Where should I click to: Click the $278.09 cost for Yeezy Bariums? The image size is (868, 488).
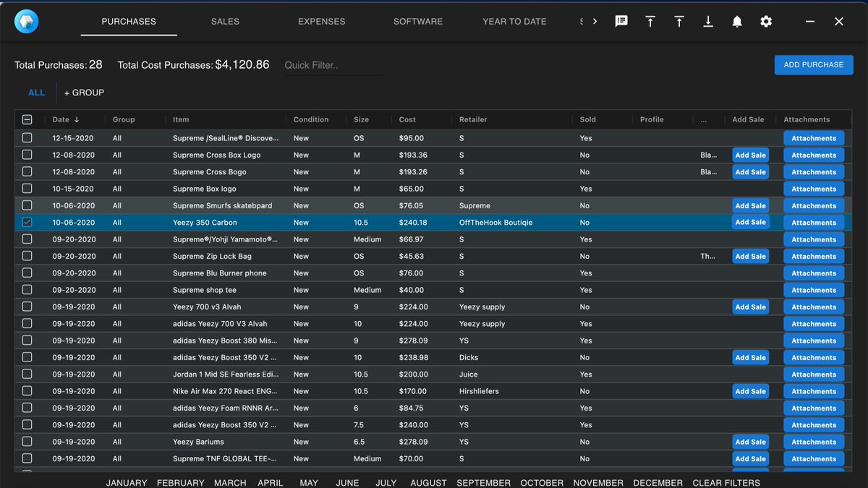tap(413, 442)
